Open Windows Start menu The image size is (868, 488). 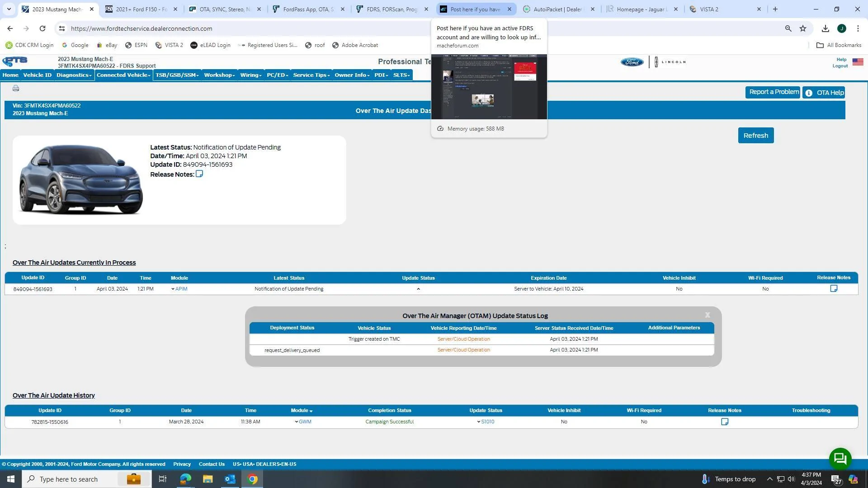coord(11,479)
